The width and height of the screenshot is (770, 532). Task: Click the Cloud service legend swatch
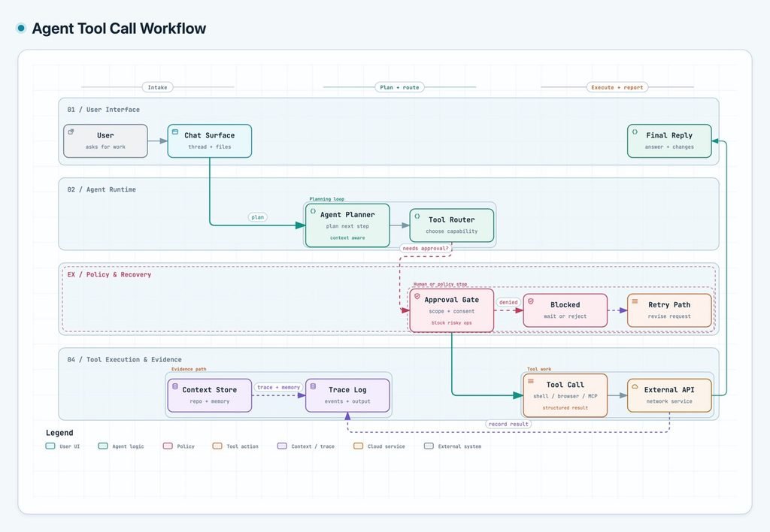(359, 446)
